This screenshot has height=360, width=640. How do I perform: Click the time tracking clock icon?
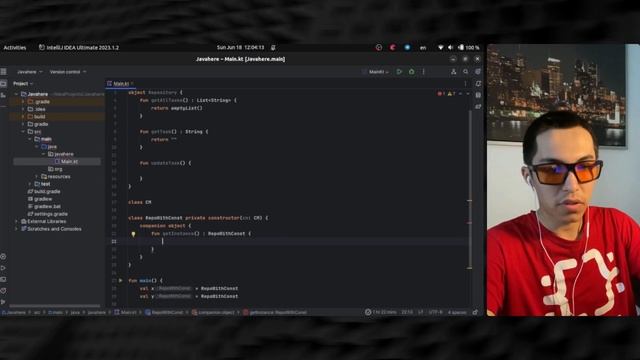pos(368,312)
